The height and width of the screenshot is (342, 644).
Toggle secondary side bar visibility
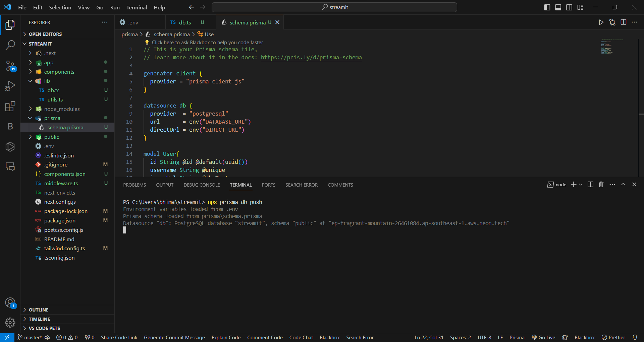point(569,7)
